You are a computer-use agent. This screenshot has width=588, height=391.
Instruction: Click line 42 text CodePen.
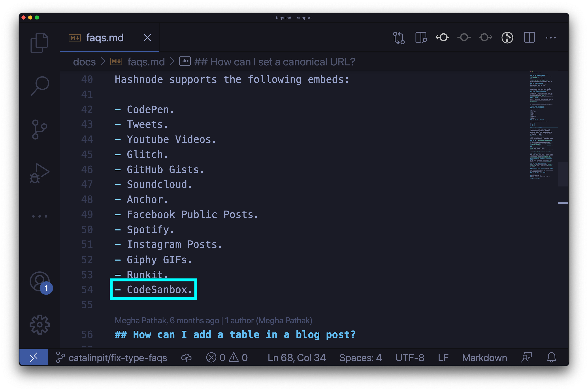coord(150,110)
